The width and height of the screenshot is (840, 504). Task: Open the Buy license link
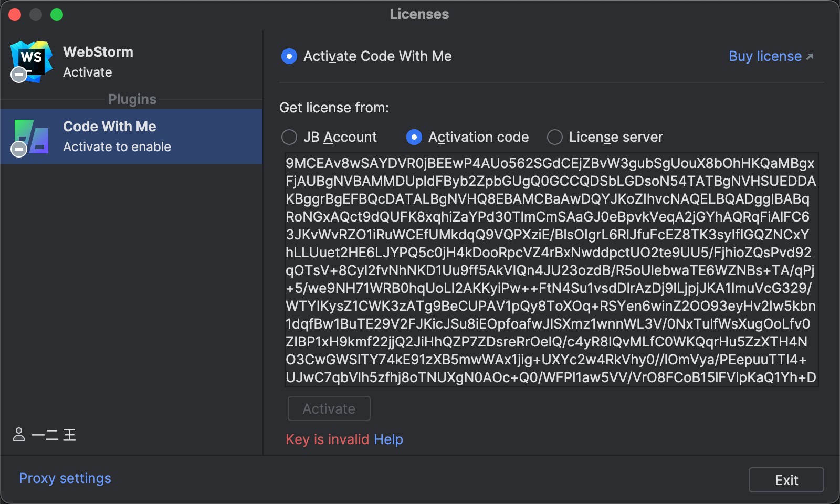(765, 56)
